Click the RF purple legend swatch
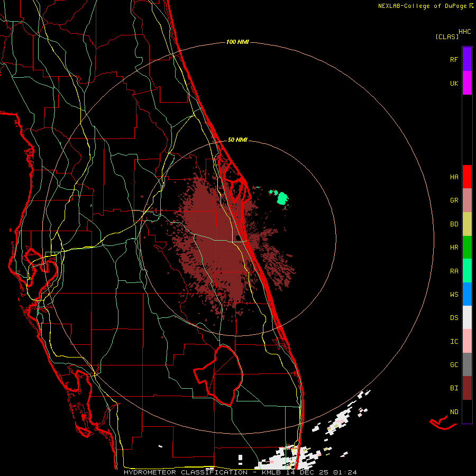This screenshot has width=476, height=476. 467,59
